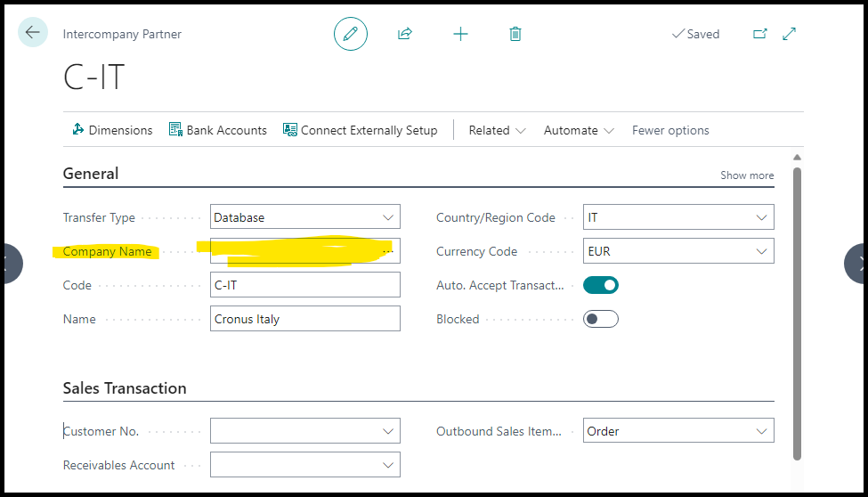Click Fewer options
Image resolution: width=868 pixels, height=497 pixels.
pos(670,130)
